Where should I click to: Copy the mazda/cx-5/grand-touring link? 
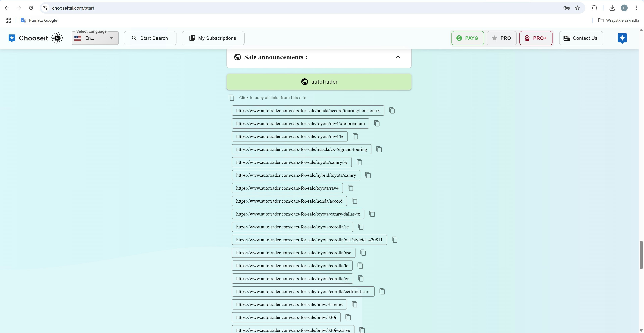coord(379,149)
